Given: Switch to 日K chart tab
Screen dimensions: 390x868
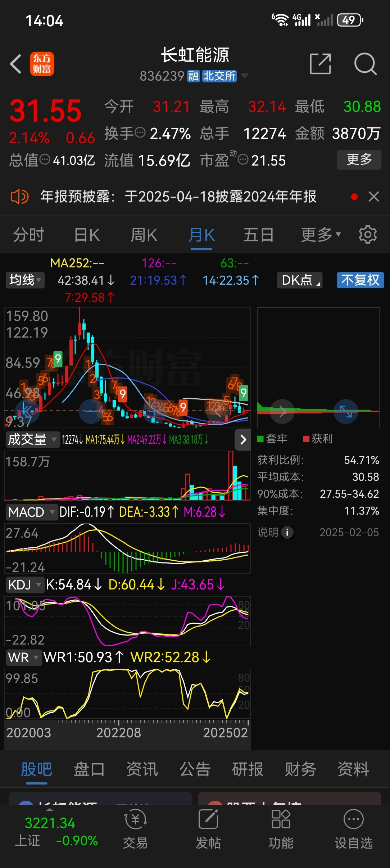Looking at the screenshot, I should pos(87,235).
